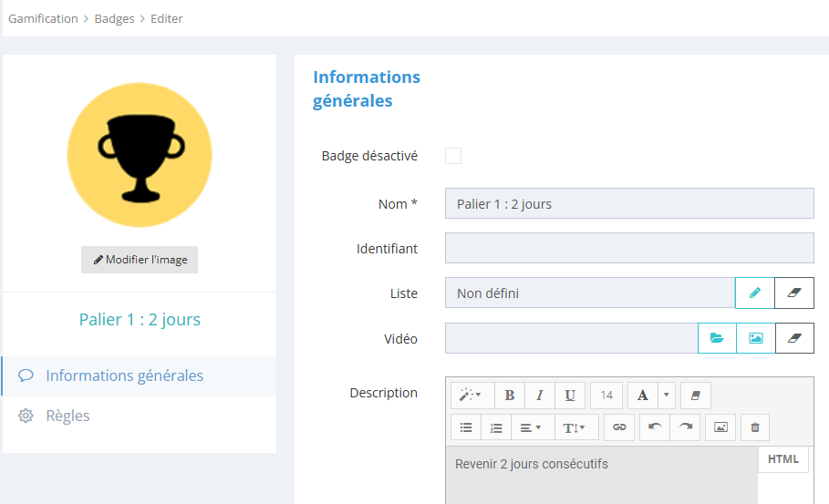This screenshot has width=829, height=504.
Task: Expand the text color dropdown arrow
Action: click(666, 396)
